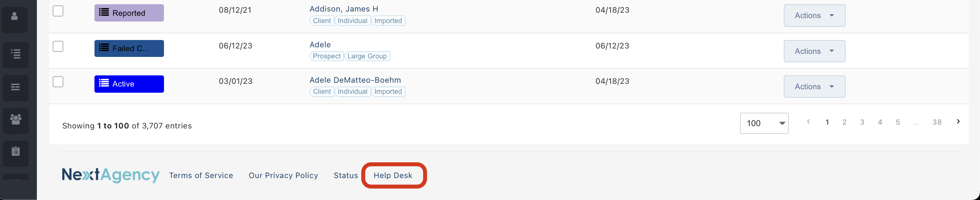The image size is (980, 200).
Task: Open the 100 entries-per-page dropdown
Action: (764, 123)
